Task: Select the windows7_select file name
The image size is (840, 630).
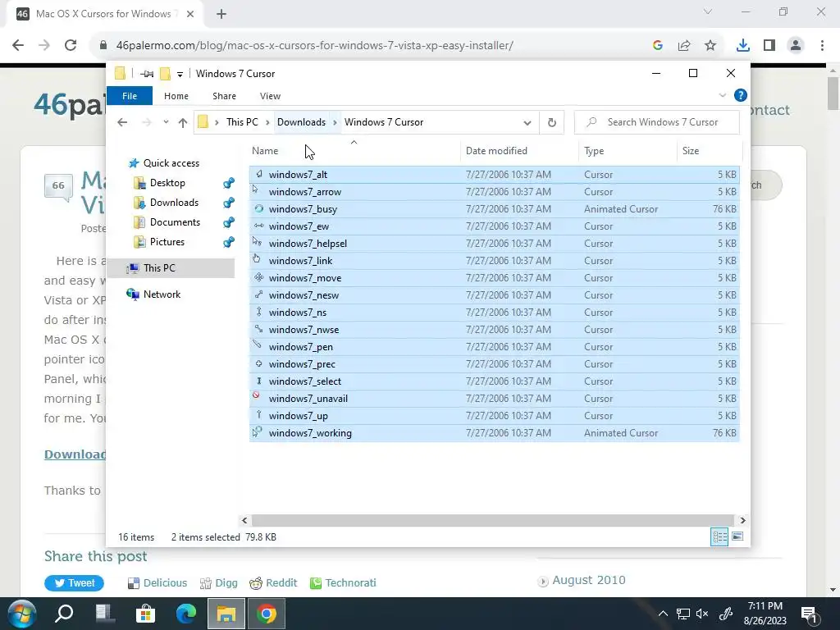Action: click(305, 381)
